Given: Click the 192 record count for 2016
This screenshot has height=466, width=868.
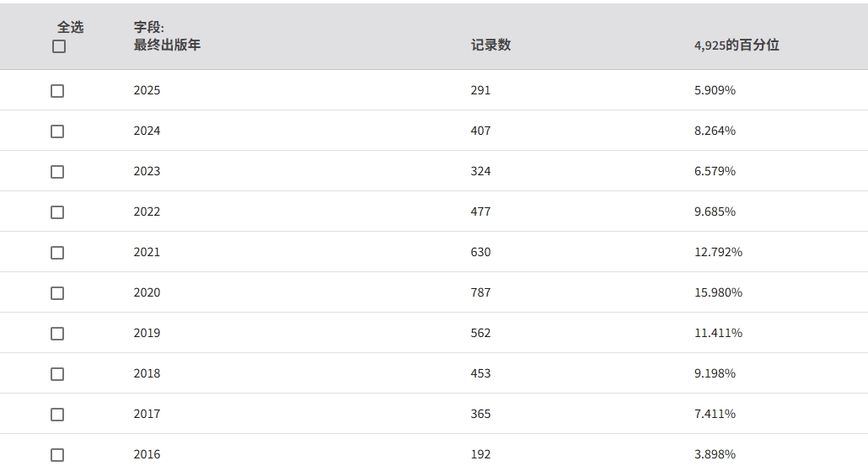Looking at the screenshot, I should 480,454.
